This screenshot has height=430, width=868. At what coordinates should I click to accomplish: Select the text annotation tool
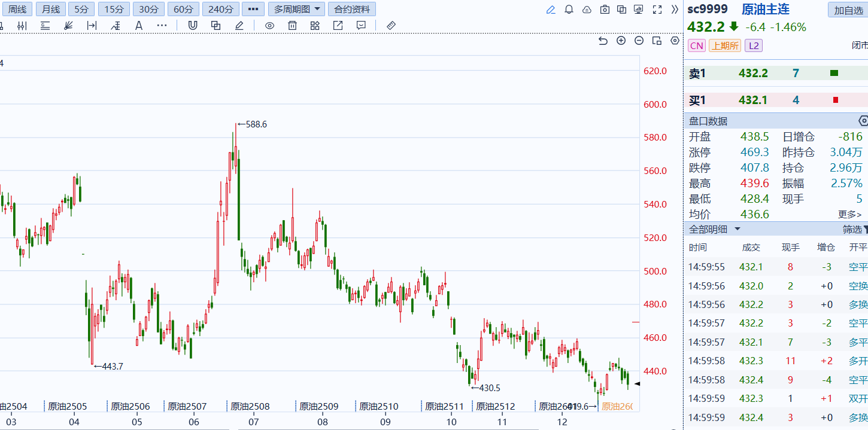pyautogui.click(x=139, y=25)
